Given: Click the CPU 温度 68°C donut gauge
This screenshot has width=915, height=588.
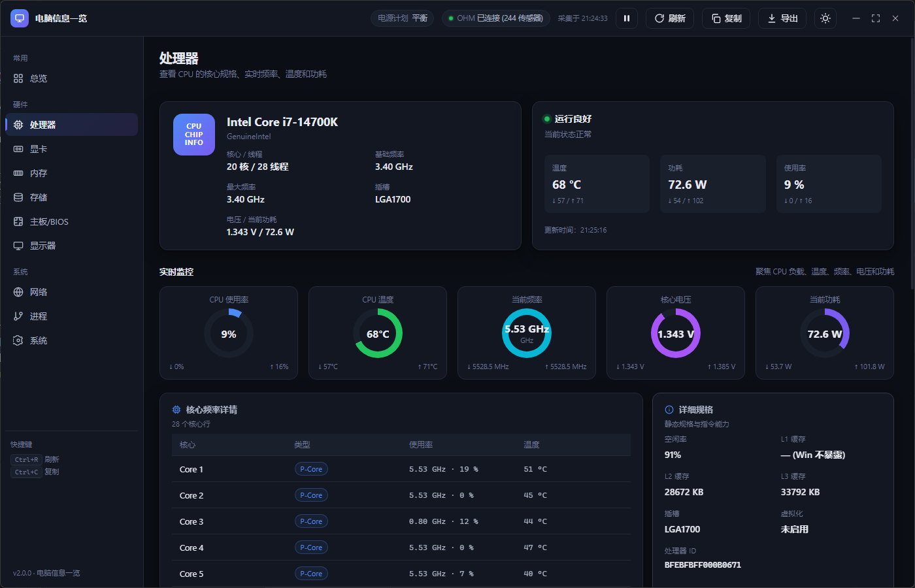Looking at the screenshot, I should (378, 333).
